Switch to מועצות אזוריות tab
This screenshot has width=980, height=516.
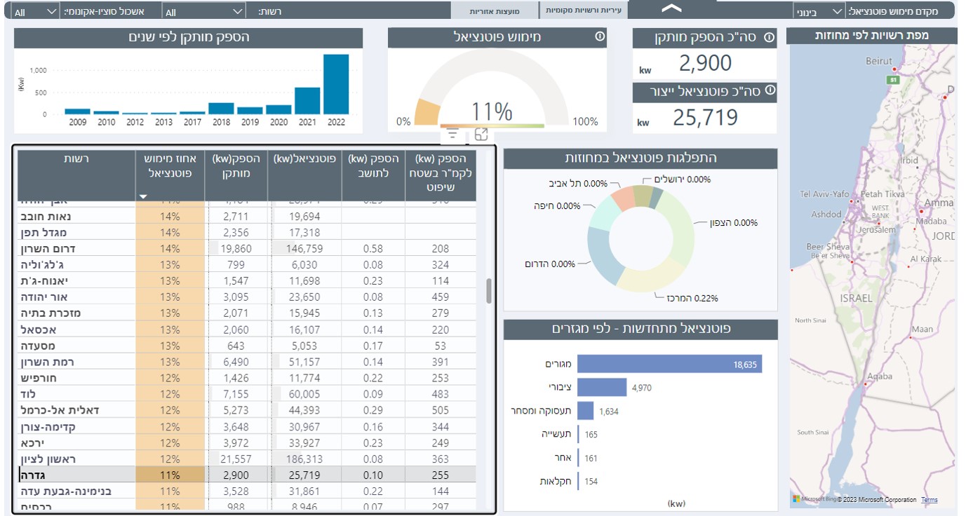pos(494,12)
